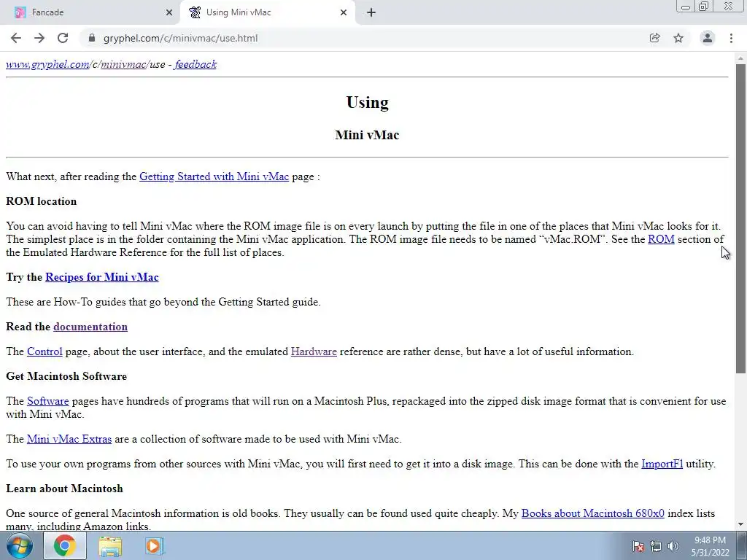Open the Chrome profile avatar

(x=708, y=38)
